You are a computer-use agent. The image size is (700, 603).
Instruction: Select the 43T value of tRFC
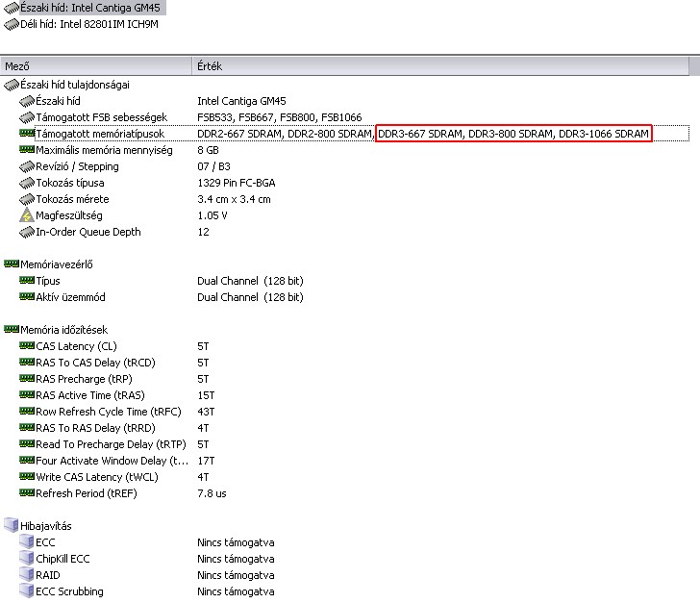(x=206, y=412)
